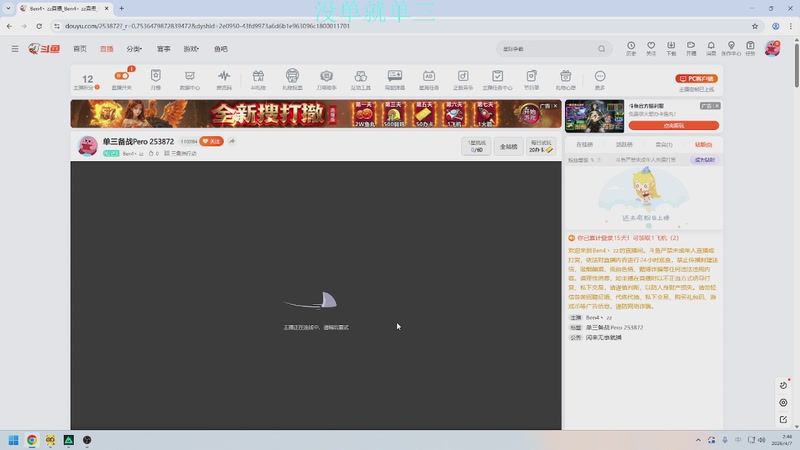800x450 pixels.
Task: Expand the 更多 ellipsis tools menu
Action: [x=600, y=79]
